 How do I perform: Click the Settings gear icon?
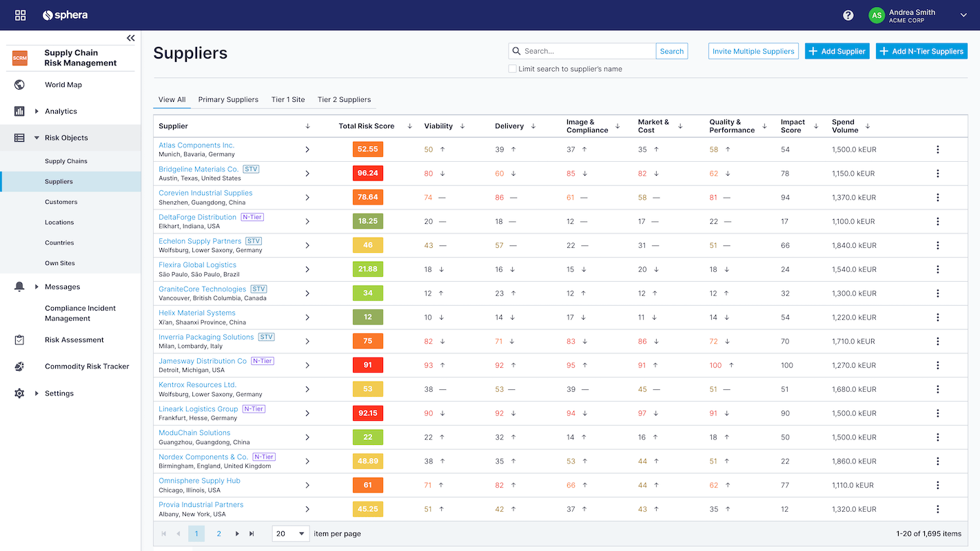tap(19, 393)
